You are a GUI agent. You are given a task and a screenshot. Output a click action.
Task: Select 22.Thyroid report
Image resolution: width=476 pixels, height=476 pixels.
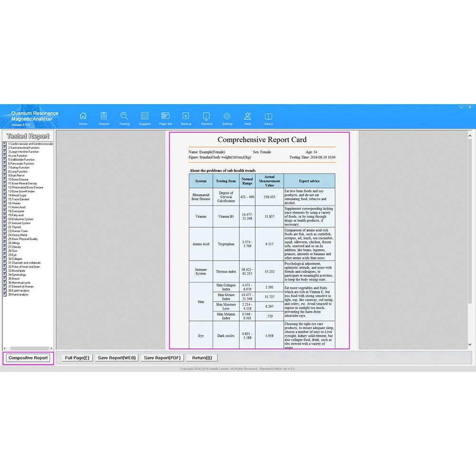click(x=15, y=227)
